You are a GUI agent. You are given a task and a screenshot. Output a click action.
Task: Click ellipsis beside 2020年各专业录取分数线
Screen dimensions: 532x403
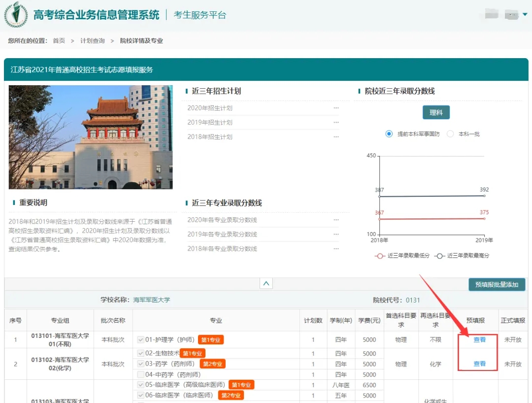pyautogui.click(x=336, y=220)
